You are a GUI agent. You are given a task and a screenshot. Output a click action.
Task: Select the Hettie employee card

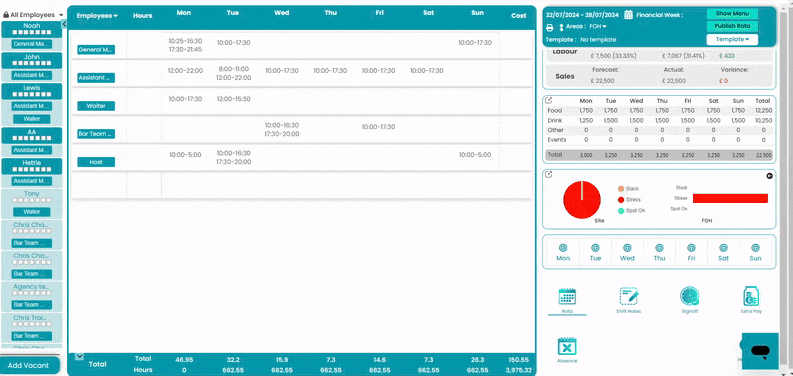point(32,166)
